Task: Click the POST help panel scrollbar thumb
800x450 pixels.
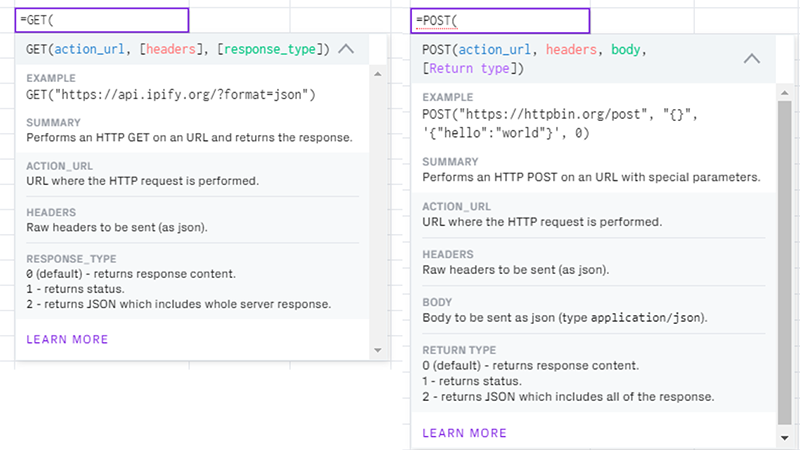Action: click(x=785, y=260)
